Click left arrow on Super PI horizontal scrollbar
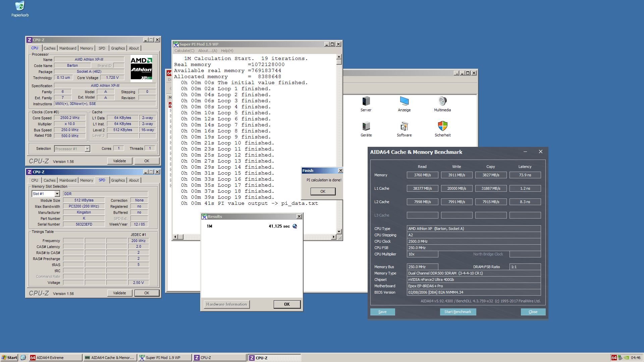 [x=175, y=237]
